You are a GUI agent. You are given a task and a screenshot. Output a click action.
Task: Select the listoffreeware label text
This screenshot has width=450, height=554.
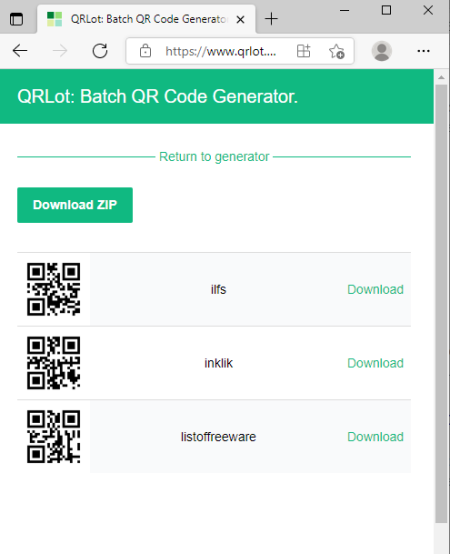coord(218,437)
